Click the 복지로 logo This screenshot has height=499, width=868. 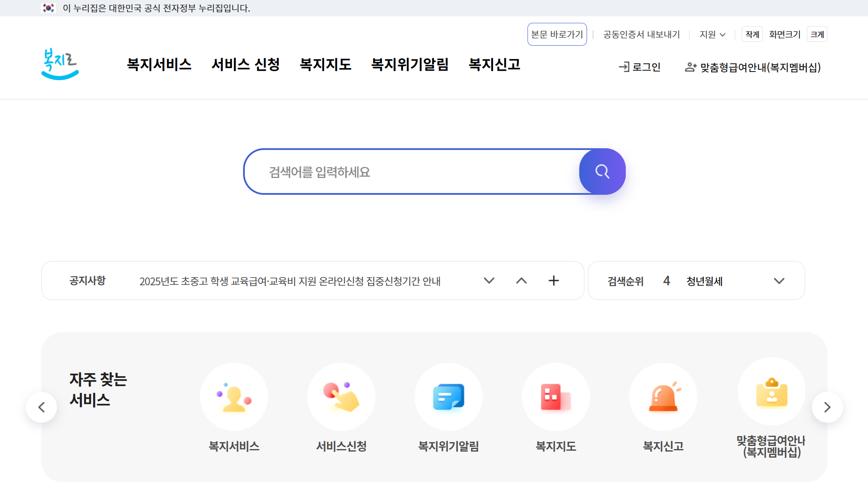point(60,64)
